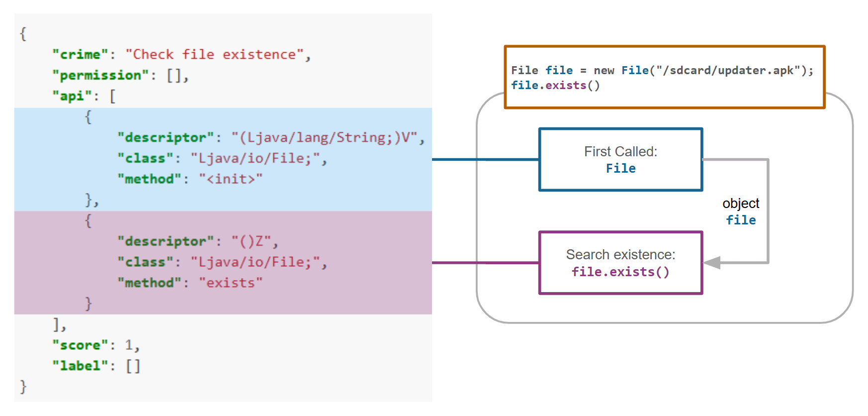
Task: Click the "label" key line
Action: 96,366
